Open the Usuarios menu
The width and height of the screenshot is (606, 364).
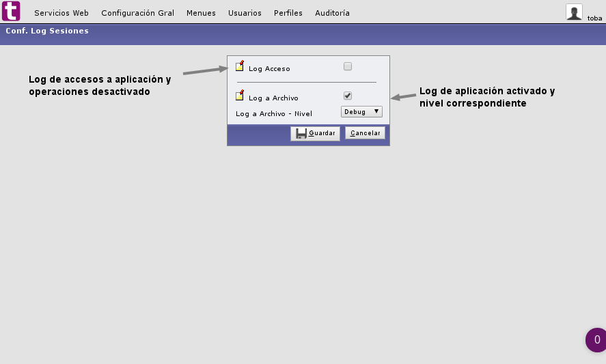245,13
